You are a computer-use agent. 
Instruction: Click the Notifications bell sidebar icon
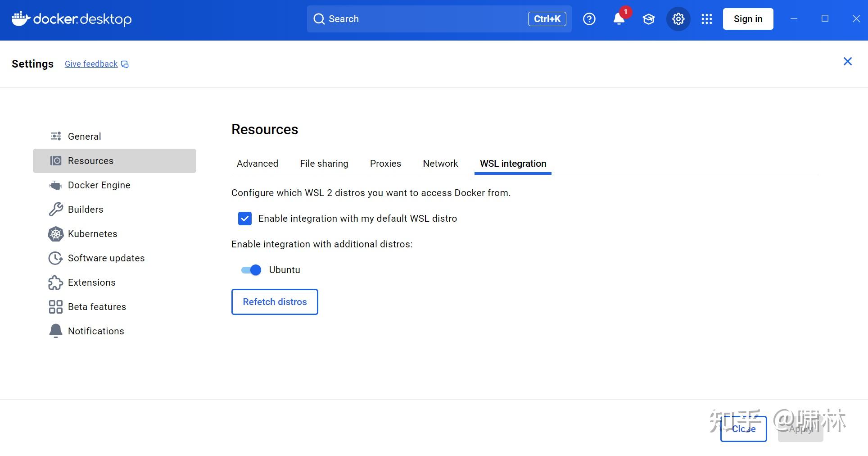pos(55,331)
